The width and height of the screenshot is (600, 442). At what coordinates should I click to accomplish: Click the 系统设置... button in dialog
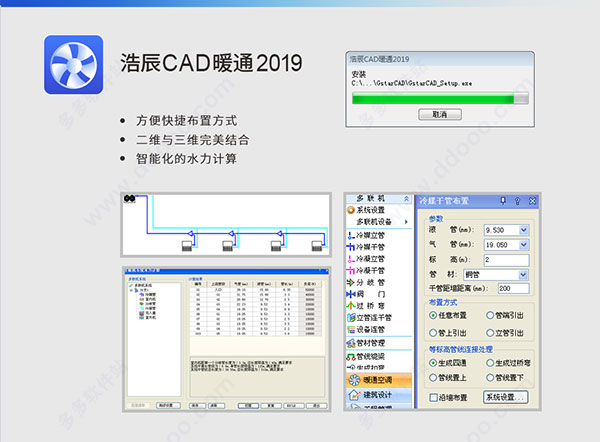505,397
